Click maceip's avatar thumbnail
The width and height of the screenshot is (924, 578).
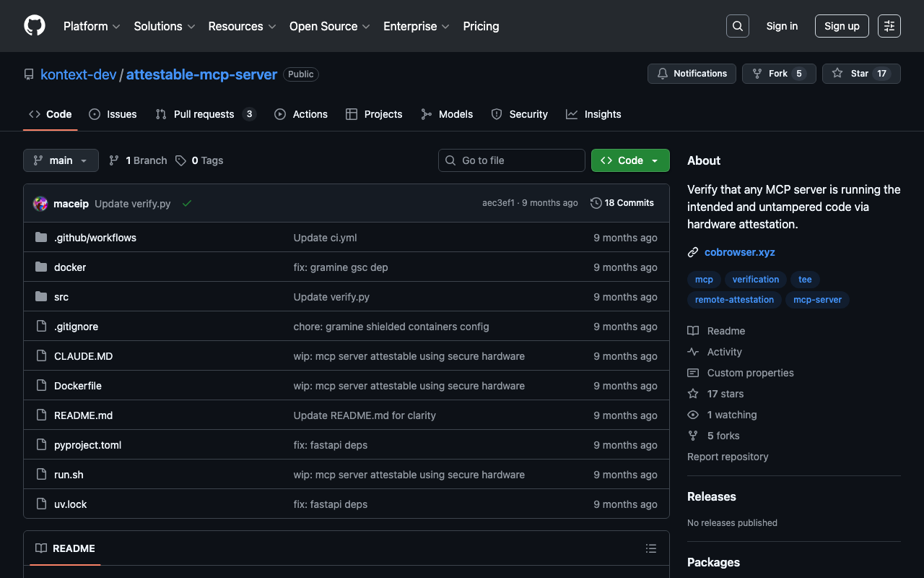tap(40, 204)
